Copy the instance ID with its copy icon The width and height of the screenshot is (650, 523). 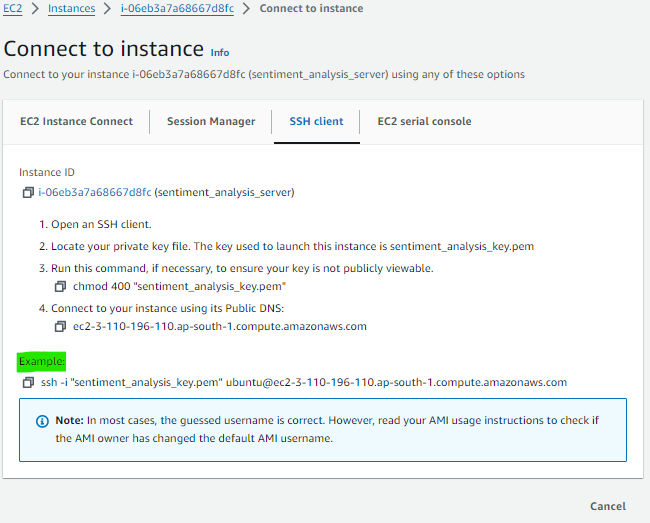(x=28, y=192)
